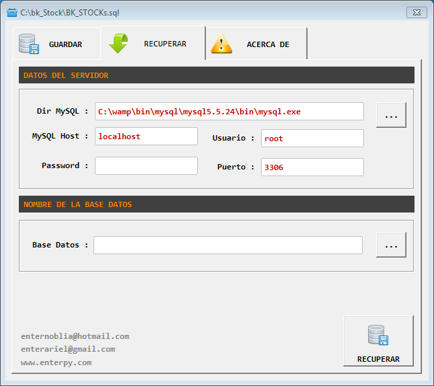Click the enternoblia@hotmail.com email text
The width and height of the screenshot is (434, 386).
75,336
